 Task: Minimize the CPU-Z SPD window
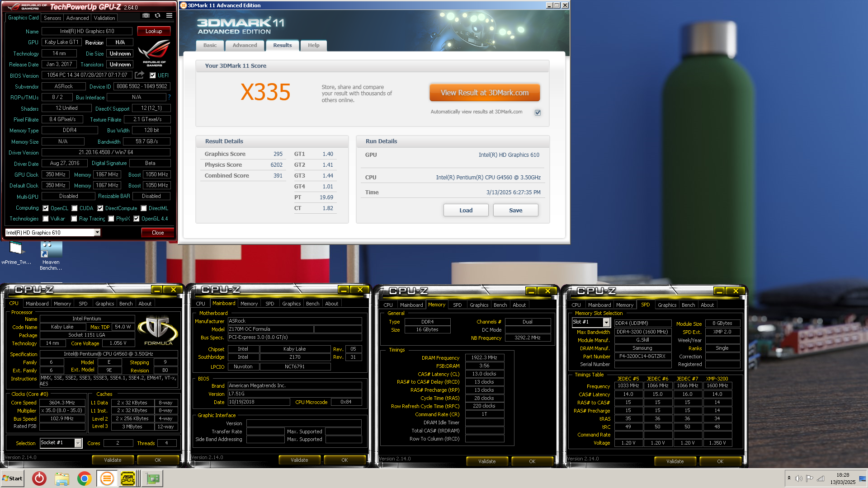coord(720,291)
